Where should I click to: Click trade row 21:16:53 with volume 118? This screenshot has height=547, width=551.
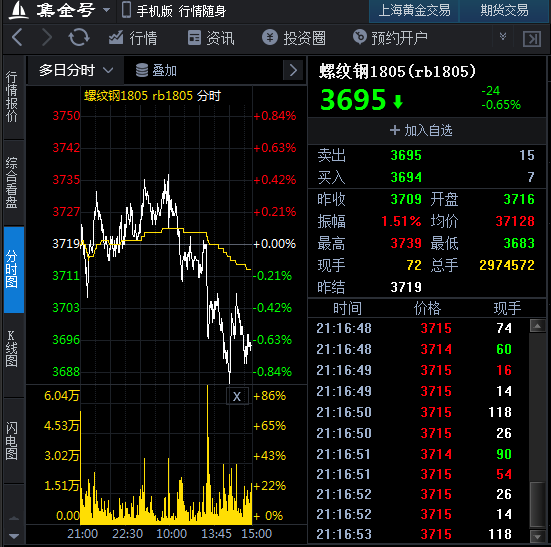pos(418,534)
